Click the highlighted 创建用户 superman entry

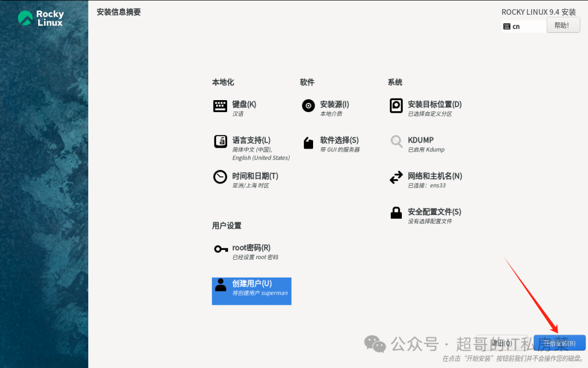251,291
